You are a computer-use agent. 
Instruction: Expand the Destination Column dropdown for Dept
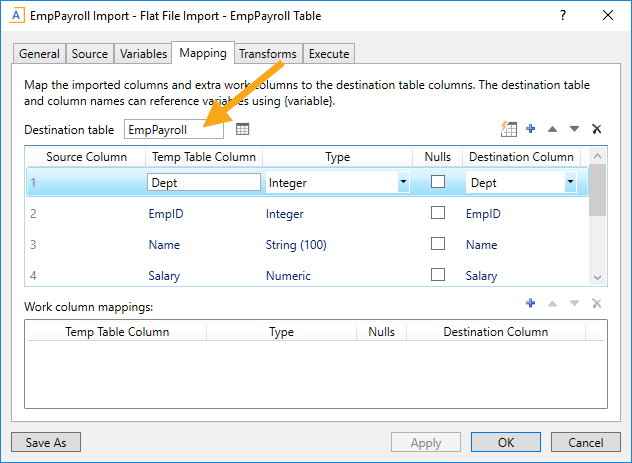[x=570, y=183]
